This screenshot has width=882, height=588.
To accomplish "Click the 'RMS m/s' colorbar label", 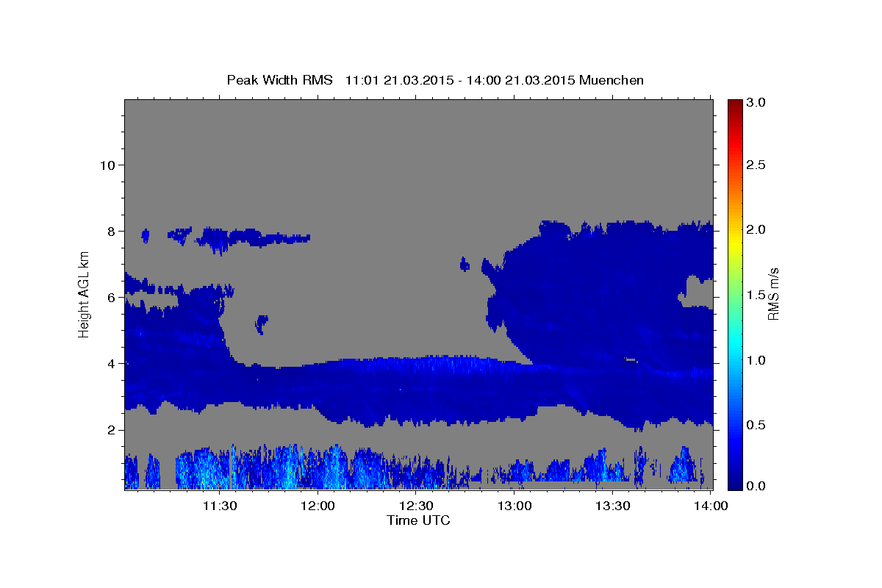I will (772, 293).
